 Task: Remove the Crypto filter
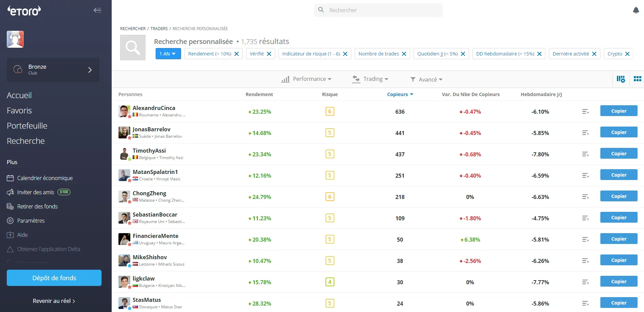[x=627, y=54]
